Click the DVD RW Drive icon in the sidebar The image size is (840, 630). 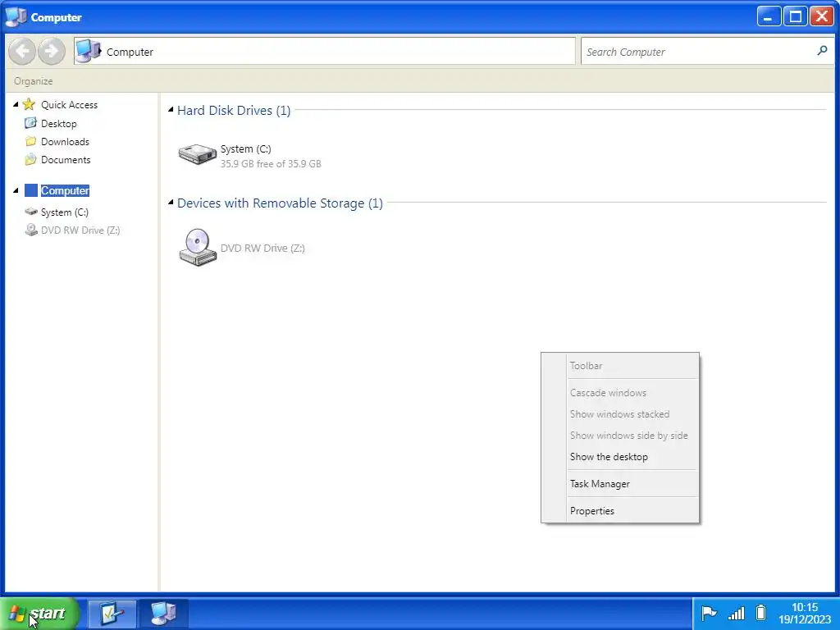click(31, 231)
